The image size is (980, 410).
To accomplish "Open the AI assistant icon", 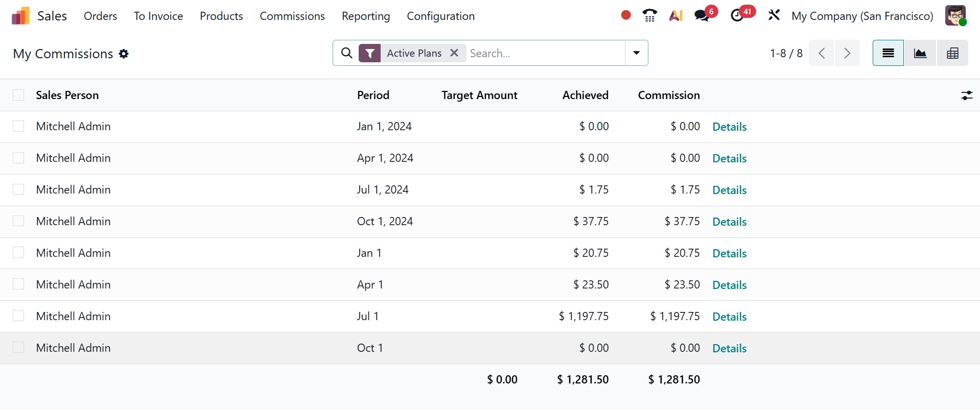I will tap(675, 16).
